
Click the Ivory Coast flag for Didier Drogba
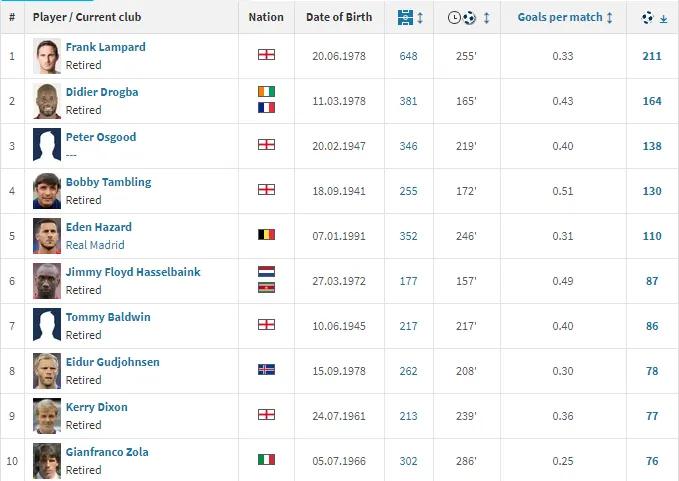click(266, 91)
